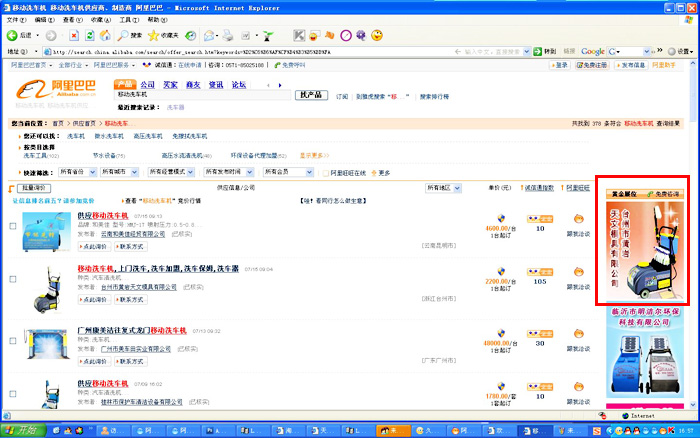Click the IE Forward arrow button
The image size is (700, 438).
coord(51,36)
